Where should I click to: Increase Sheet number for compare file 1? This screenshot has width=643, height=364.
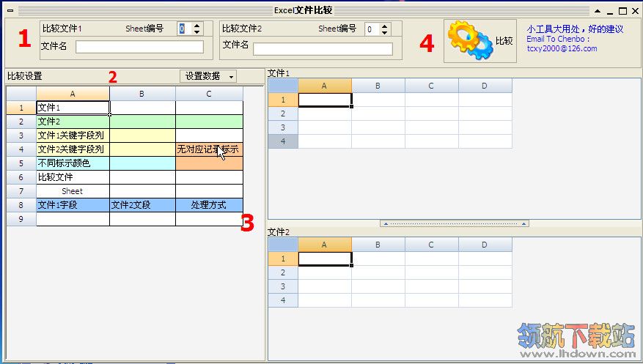point(196,26)
